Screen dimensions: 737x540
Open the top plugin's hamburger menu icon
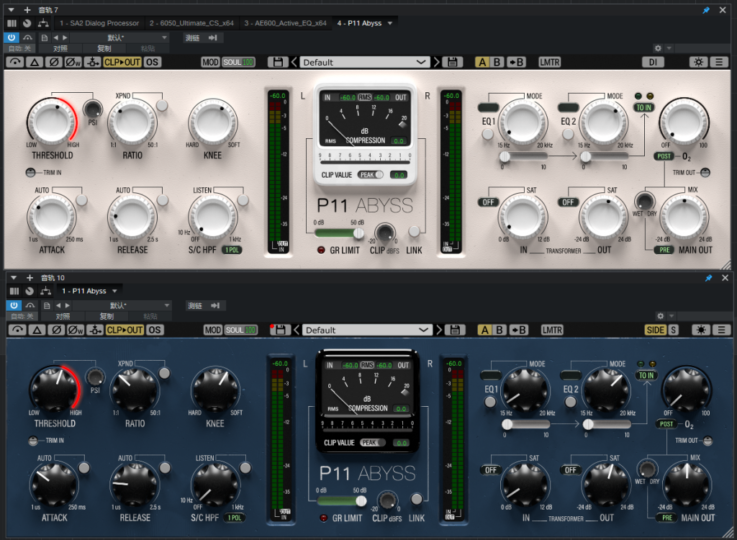719,62
